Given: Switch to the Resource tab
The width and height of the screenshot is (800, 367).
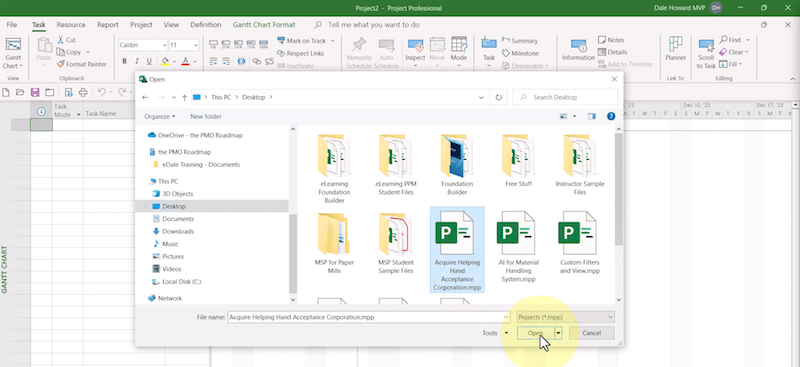Looking at the screenshot, I should click(x=71, y=25).
